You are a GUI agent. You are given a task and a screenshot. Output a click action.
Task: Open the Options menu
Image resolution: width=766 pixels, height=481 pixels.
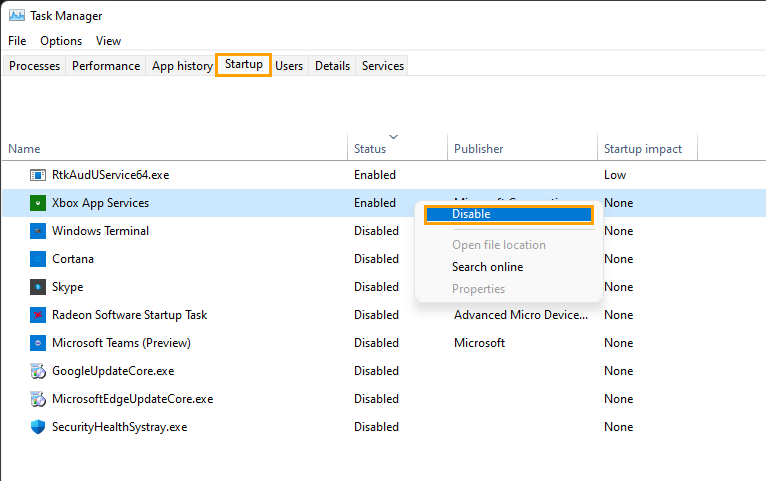coord(61,41)
